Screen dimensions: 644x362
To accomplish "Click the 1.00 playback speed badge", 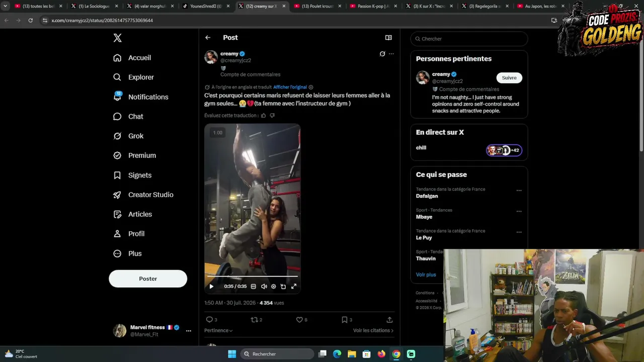I will (217, 133).
